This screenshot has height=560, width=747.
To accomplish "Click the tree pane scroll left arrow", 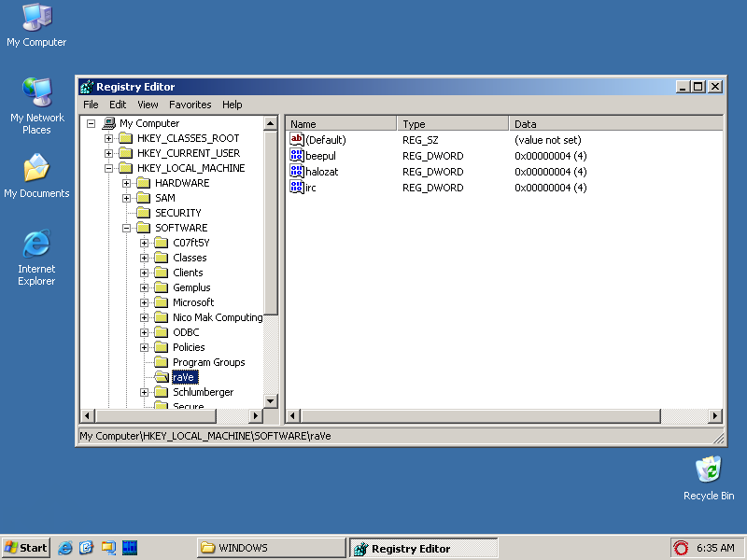I will tap(87, 415).
